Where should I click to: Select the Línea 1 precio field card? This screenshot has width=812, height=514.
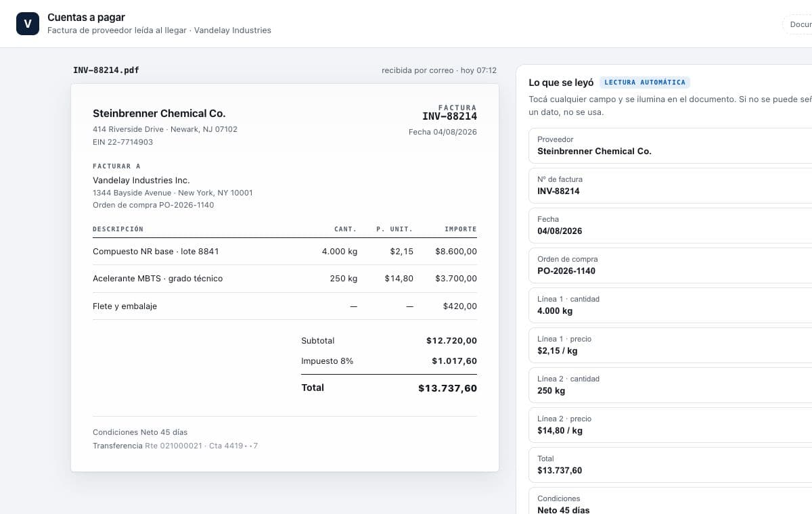tap(670, 345)
